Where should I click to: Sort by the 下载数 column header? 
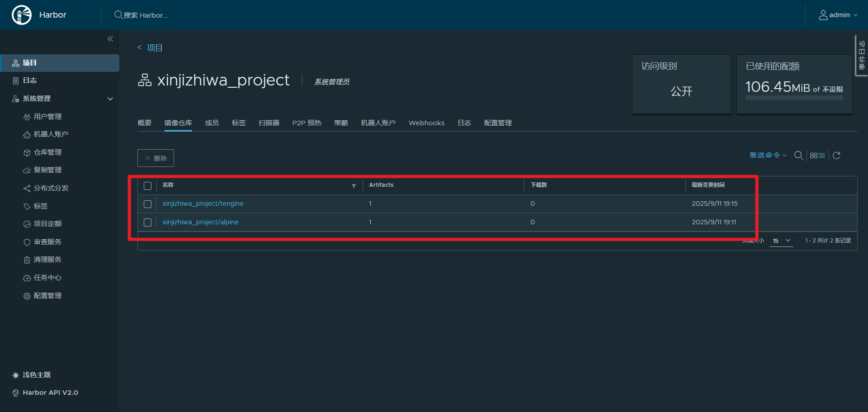click(x=539, y=185)
